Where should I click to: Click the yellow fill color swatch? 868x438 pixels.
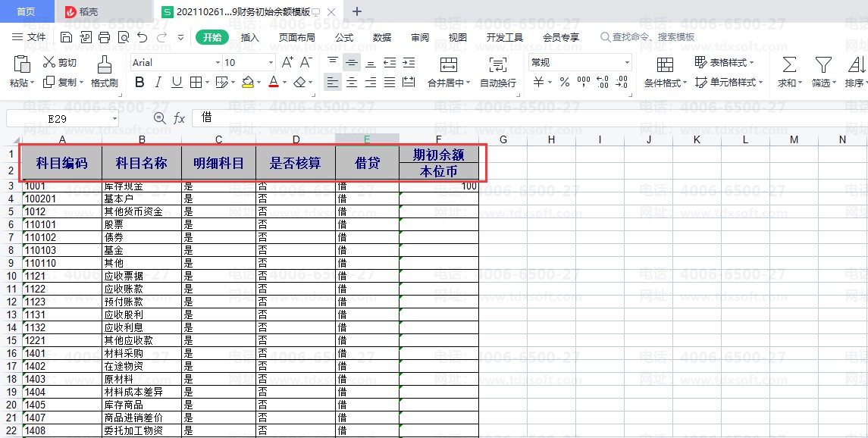(247, 82)
